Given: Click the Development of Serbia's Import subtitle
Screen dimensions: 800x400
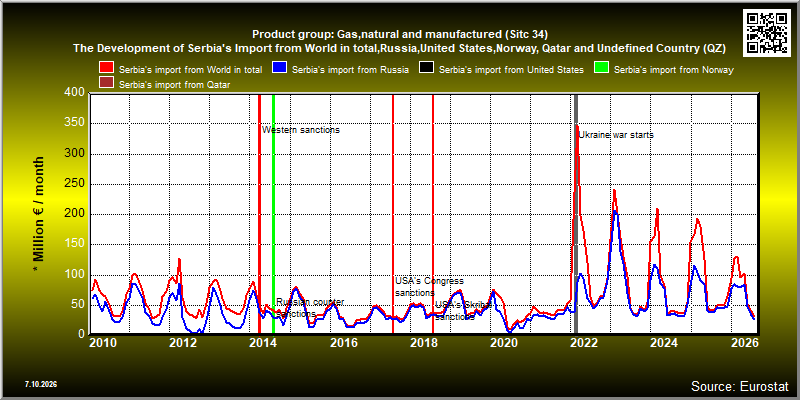Looking at the screenshot, I should coord(400,48).
